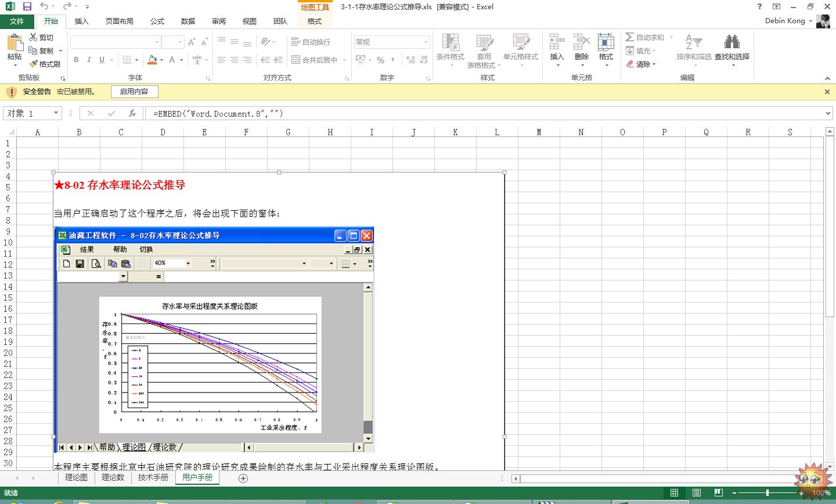Toggle Underline formatting button
836x504 pixels.
pyautogui.click(x=102, y=60)
